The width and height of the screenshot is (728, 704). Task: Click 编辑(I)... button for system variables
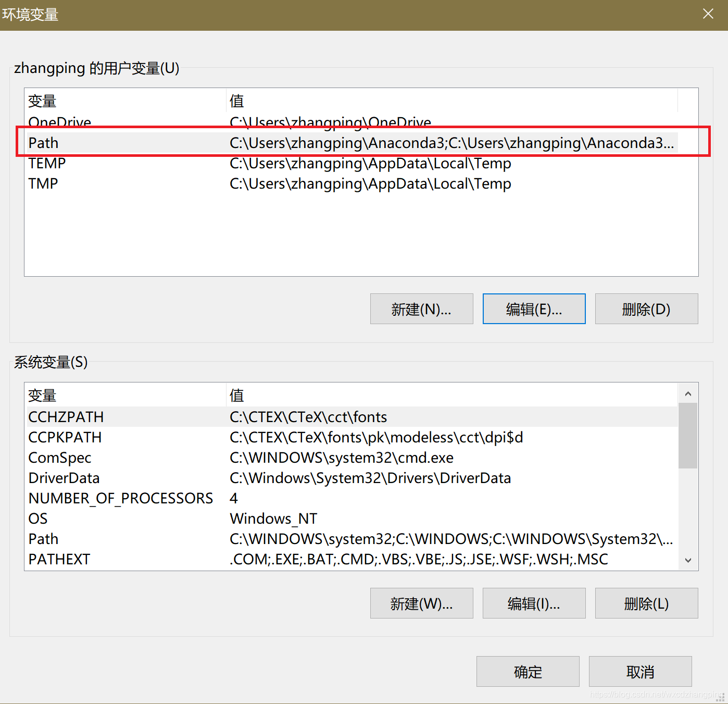coord(534,603)
